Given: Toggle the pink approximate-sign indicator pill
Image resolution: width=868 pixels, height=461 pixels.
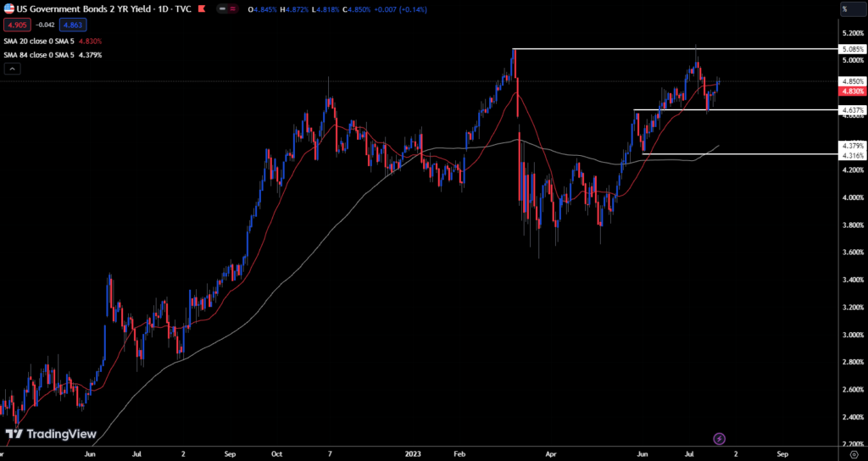Looking at the screenshot, I should click(x=234, y=10).
